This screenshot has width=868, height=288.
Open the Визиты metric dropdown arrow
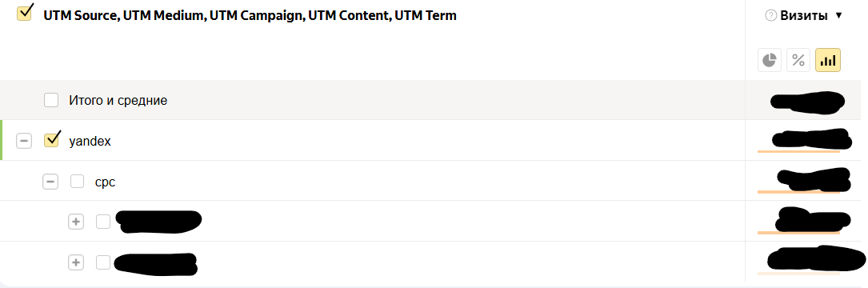(838, 16)
